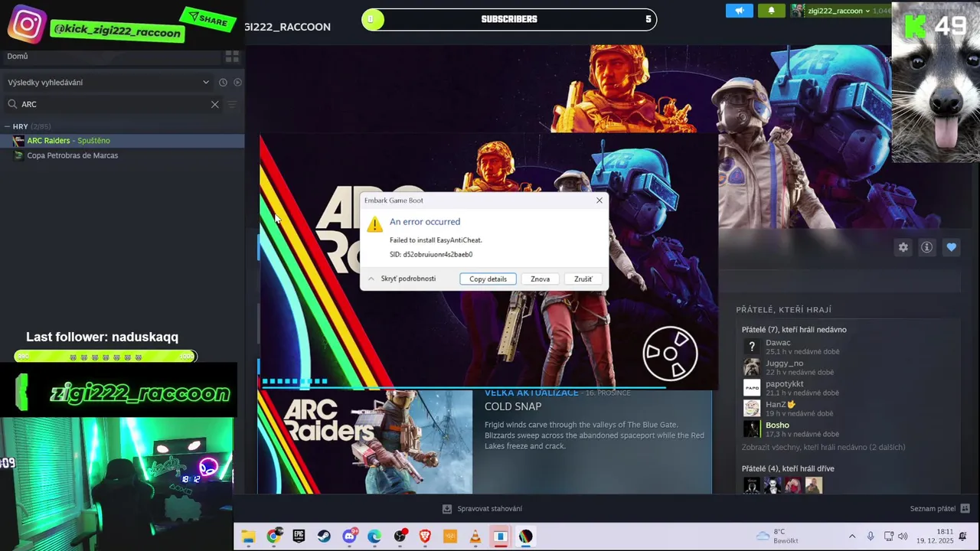
Task: Click download icon next to Spravovat stahování
Action: [447, 509]
